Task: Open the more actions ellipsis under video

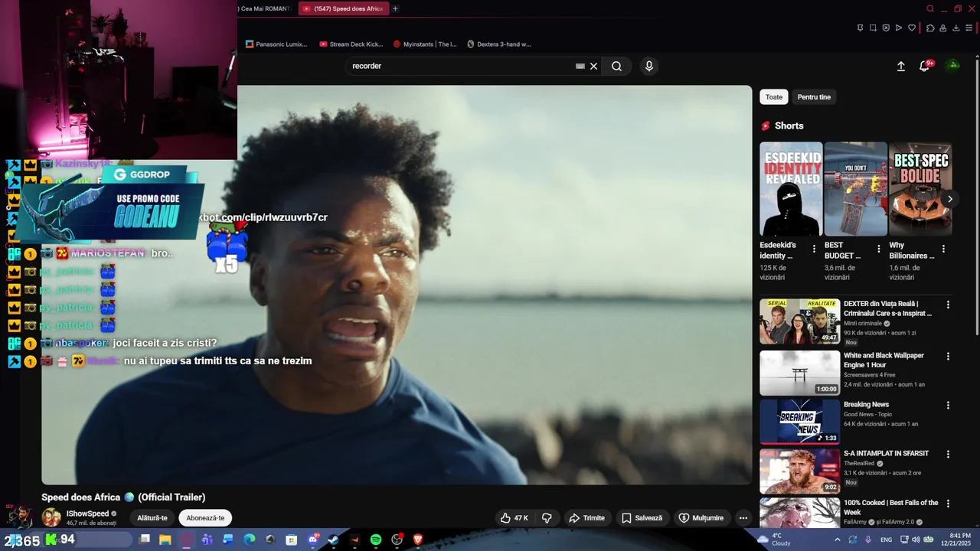Action: [x=743, y=518]
